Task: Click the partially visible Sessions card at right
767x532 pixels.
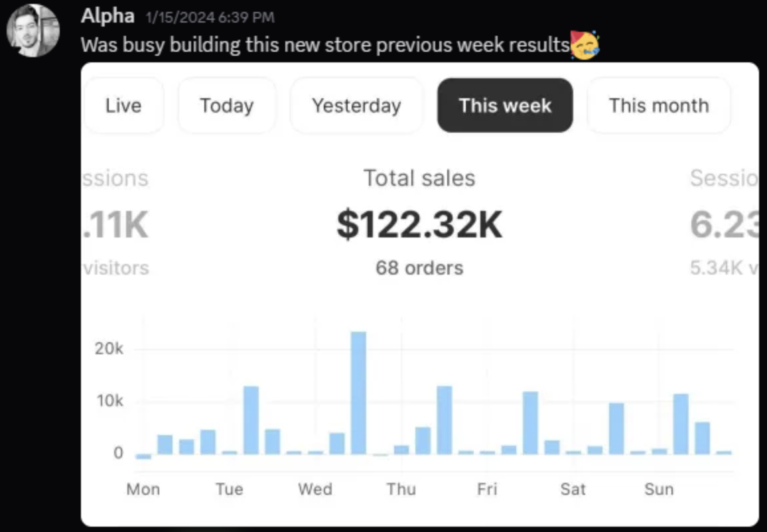Action: [x=723, y=222]
